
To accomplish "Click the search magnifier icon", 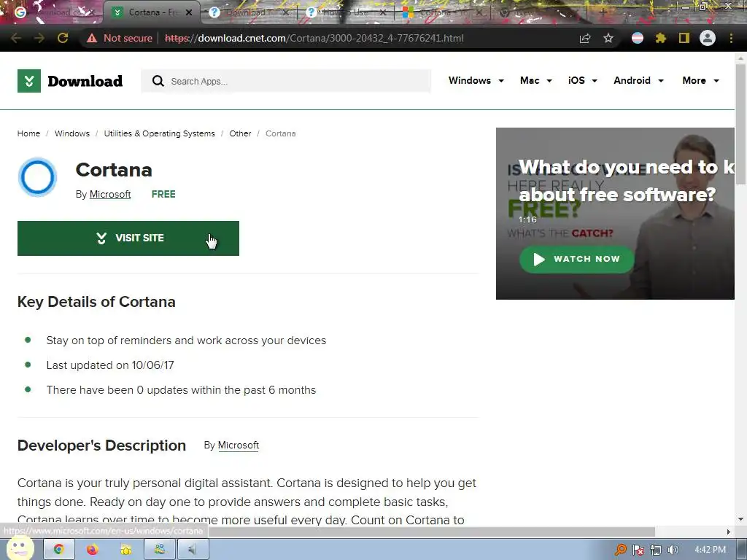I will coord(158,81).
